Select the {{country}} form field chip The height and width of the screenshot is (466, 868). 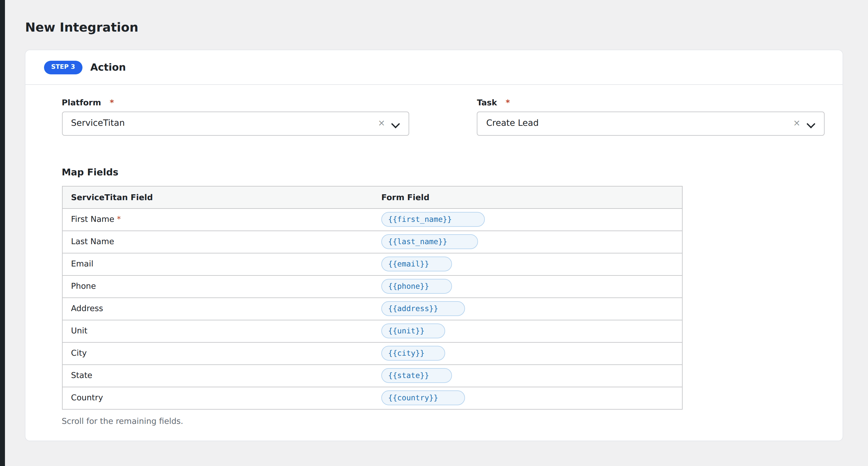[x=423, y=398]
